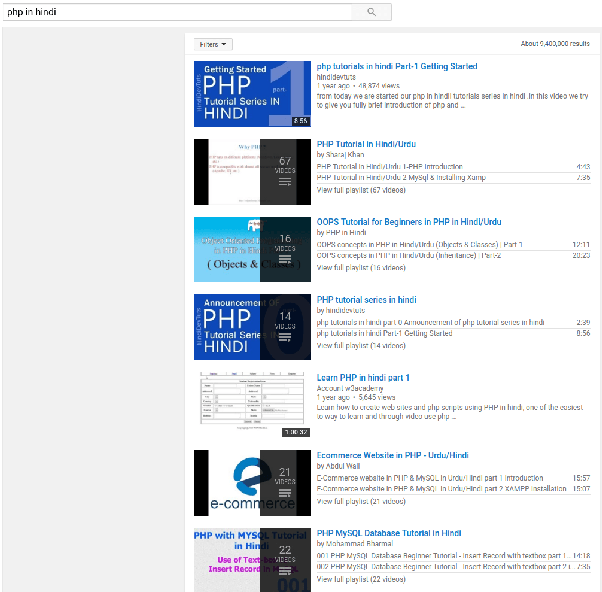This screenshot has width=602, height=592.
Task: View full playlist (21 videos)
Action: coord(361,501)
